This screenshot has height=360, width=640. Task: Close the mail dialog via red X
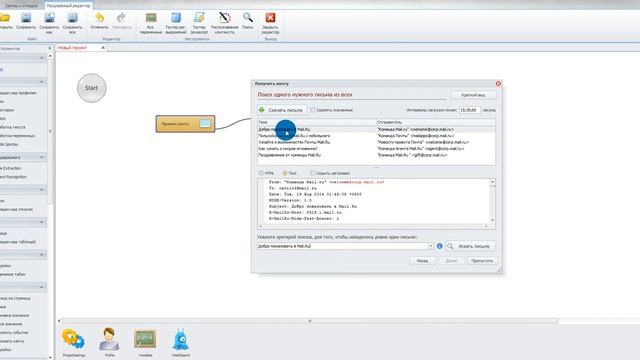498,83
